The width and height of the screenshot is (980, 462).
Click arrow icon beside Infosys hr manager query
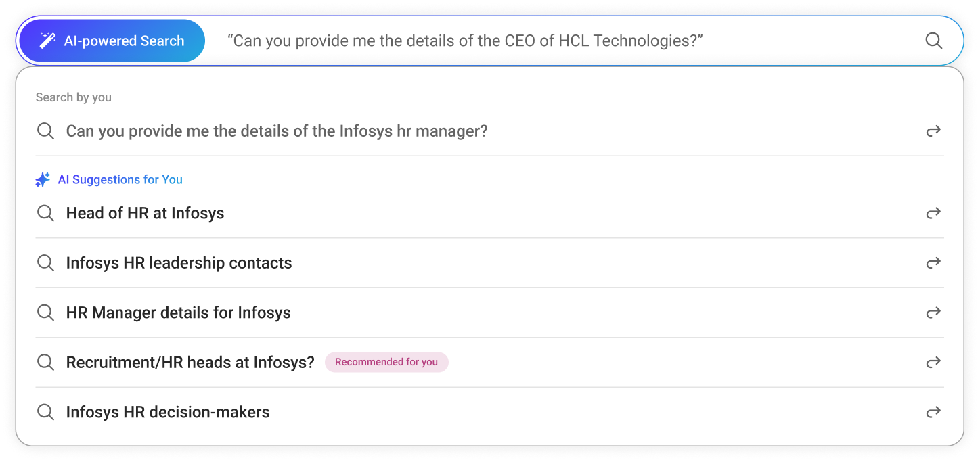point(933,131)
